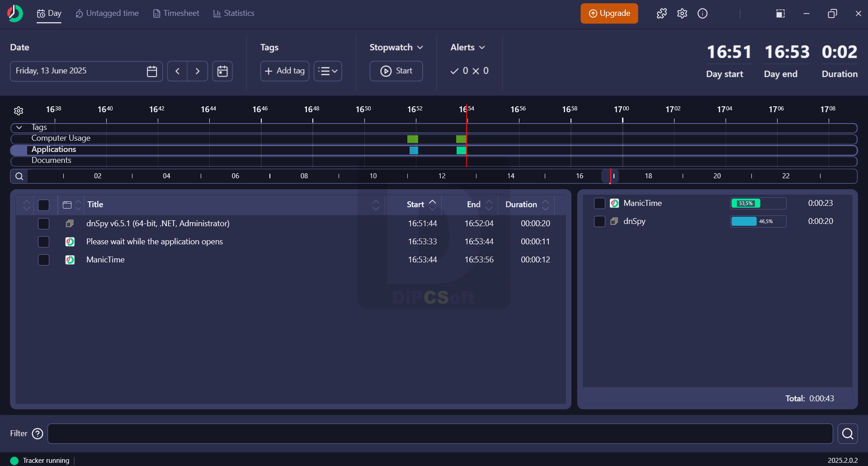Click the Filter text input field
This screenshot has width=868, height=466.
point(440,434)
